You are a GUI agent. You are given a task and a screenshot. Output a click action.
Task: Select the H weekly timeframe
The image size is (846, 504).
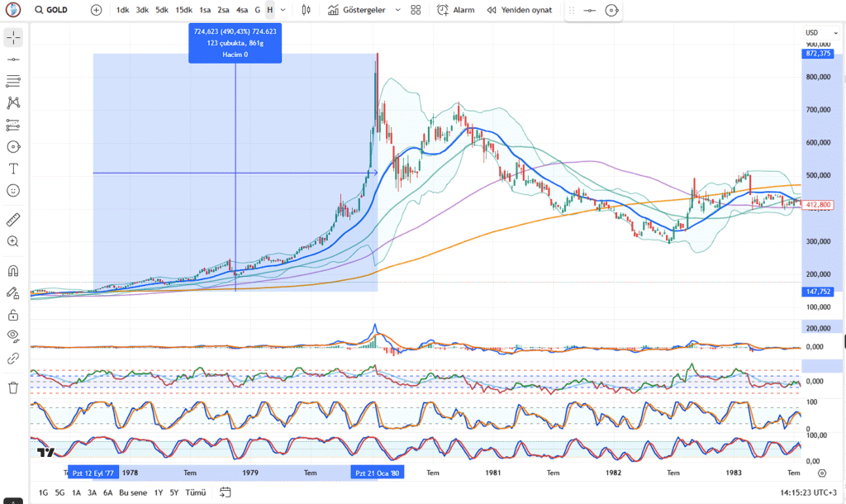point(270,10)
